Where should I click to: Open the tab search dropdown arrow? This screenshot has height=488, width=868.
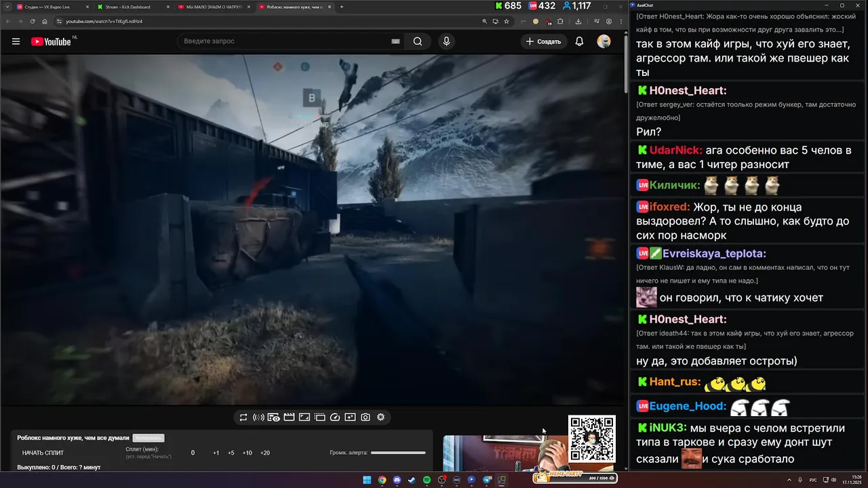(6, 7)
